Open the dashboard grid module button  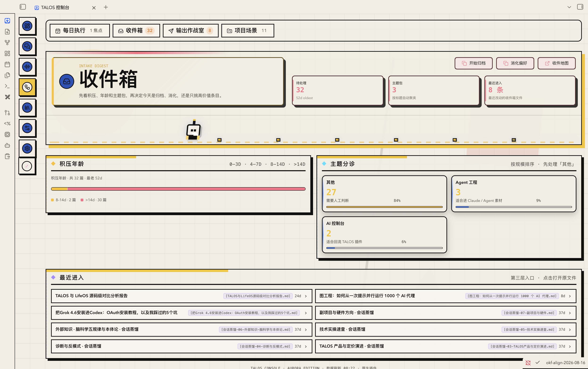pyautogui.click(x=27, y=26)
